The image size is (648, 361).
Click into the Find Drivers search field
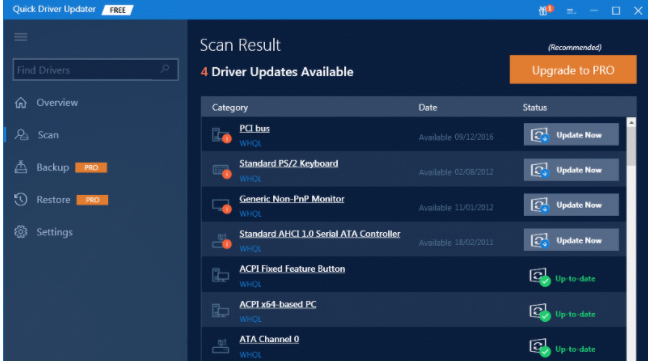(95, 70)
